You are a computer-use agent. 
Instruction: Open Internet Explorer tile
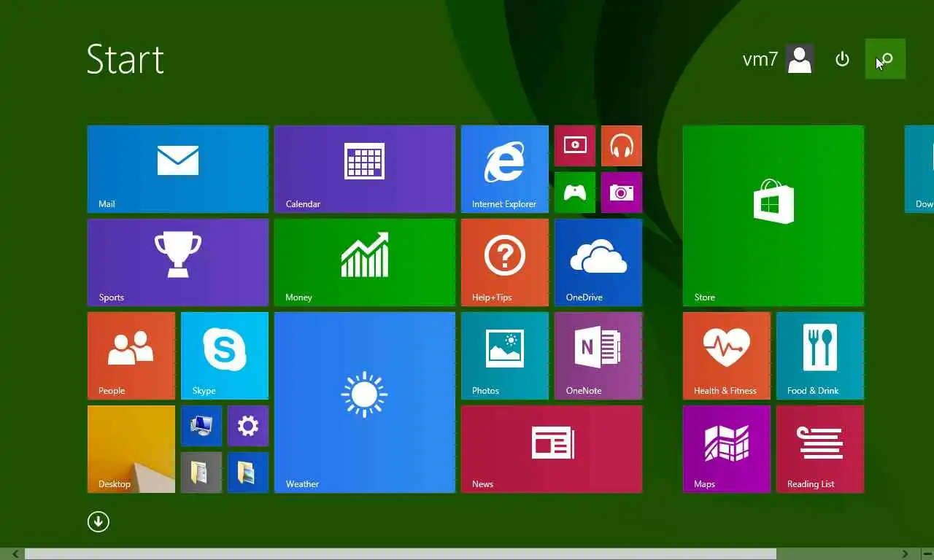505,169
